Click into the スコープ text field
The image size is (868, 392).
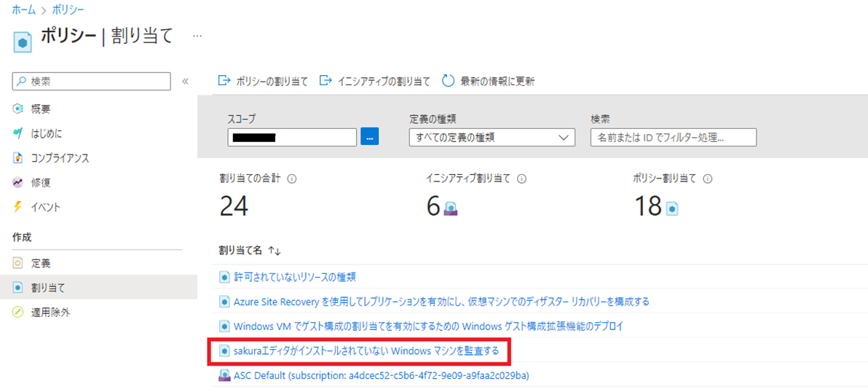click(x=292, y=137)
